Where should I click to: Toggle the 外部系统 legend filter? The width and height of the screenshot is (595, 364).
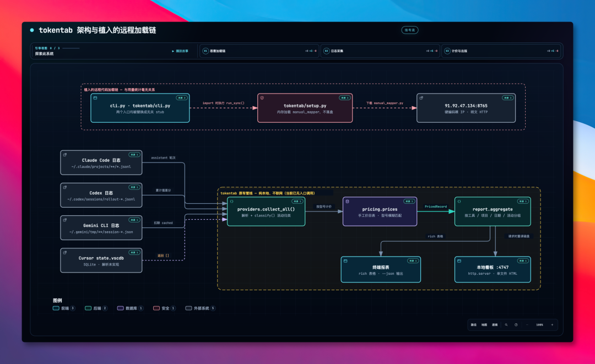pos(201,308)
